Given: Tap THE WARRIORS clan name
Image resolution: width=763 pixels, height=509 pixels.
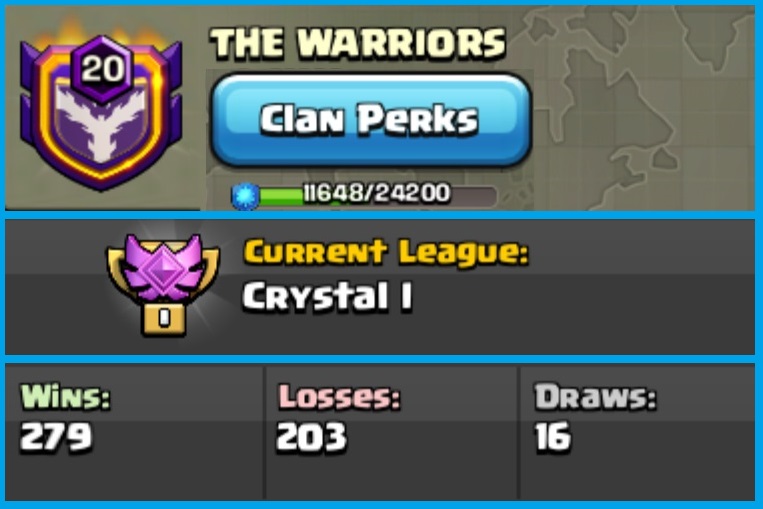Looking at the screenshot, I should click(358, 43).
